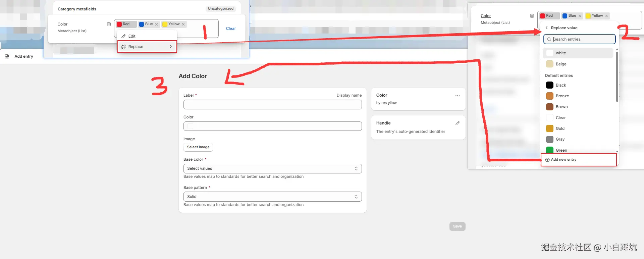Click the Category metafields heading
The height and width of the screenshot is (259, 644).
point(77,9)
